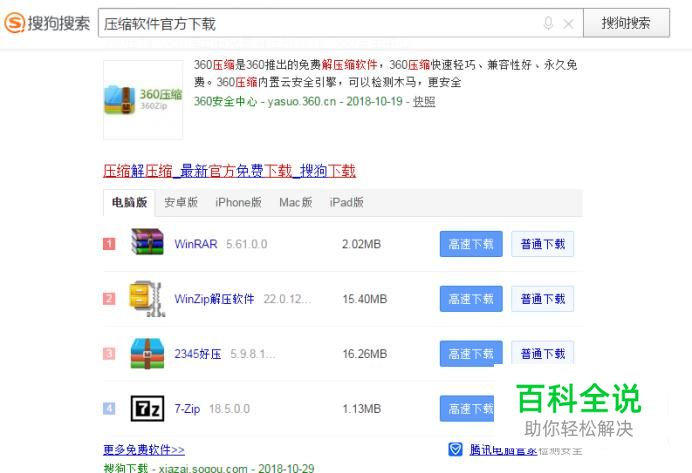The image size is (692, 473).
Task: Open the WinRAR software link
Action: (x=196, y=244)
